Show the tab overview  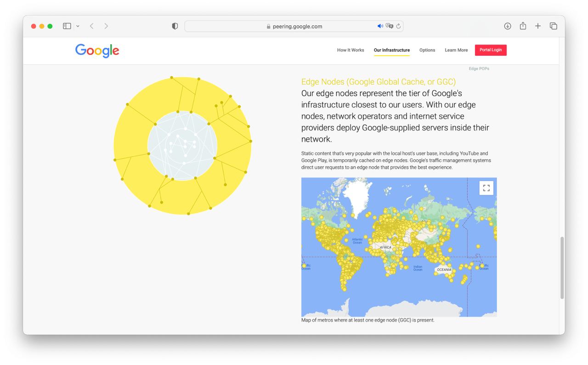[554, 26]
